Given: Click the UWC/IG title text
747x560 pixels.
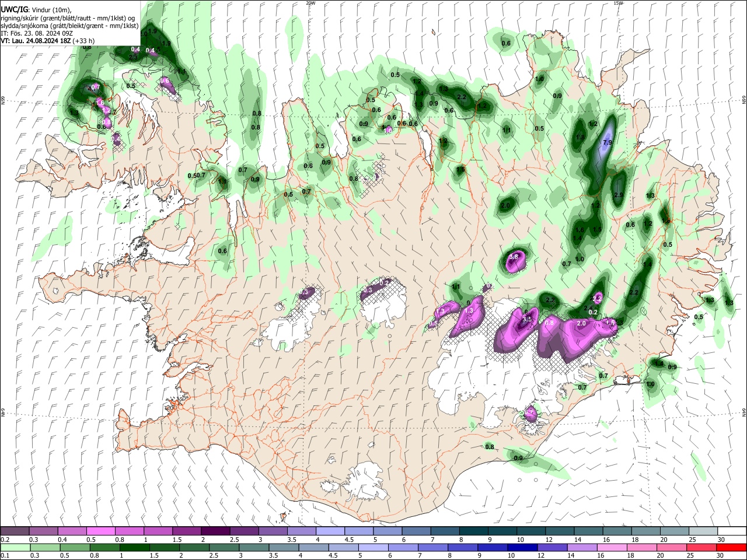Looking at the screenshot, I should point(15,9).
